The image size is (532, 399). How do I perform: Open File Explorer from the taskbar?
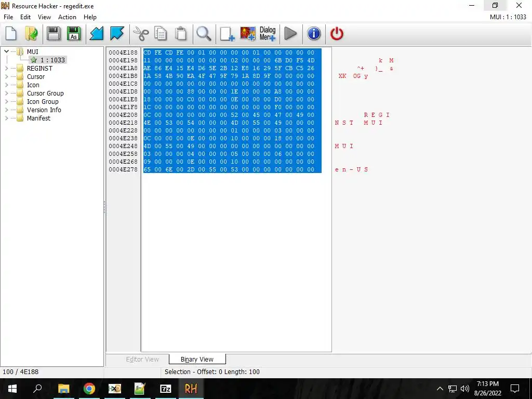click(63, 389)
